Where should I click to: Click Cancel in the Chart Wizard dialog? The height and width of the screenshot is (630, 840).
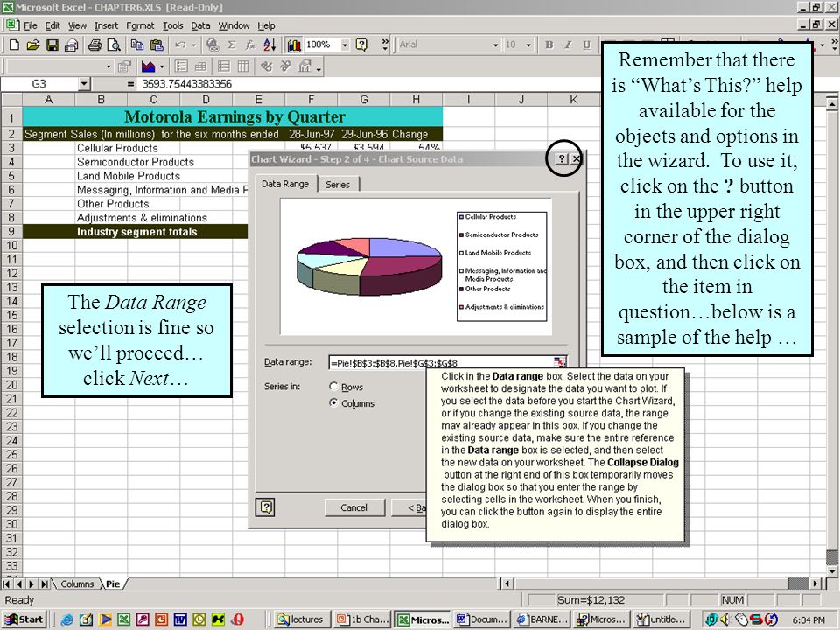(x=353, y=507)
